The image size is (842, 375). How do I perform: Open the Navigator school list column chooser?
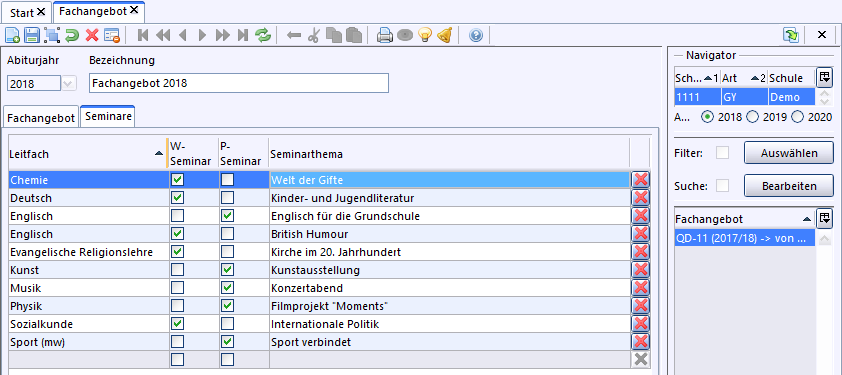click(824, 77)
